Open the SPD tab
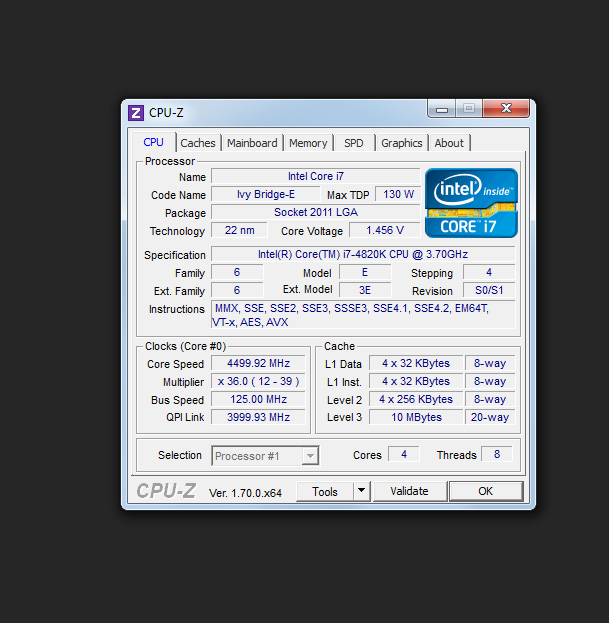This screenshot has height=623, width=609. [354, 143]
